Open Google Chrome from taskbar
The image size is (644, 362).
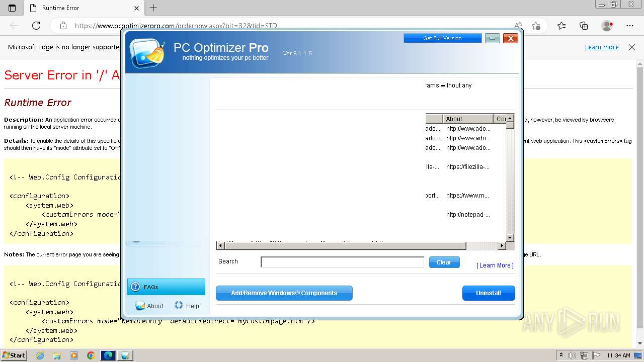(x=91, y=355)
